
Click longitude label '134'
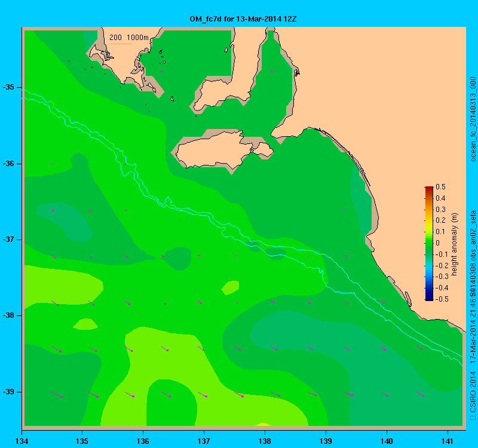(x=22, y=441)
